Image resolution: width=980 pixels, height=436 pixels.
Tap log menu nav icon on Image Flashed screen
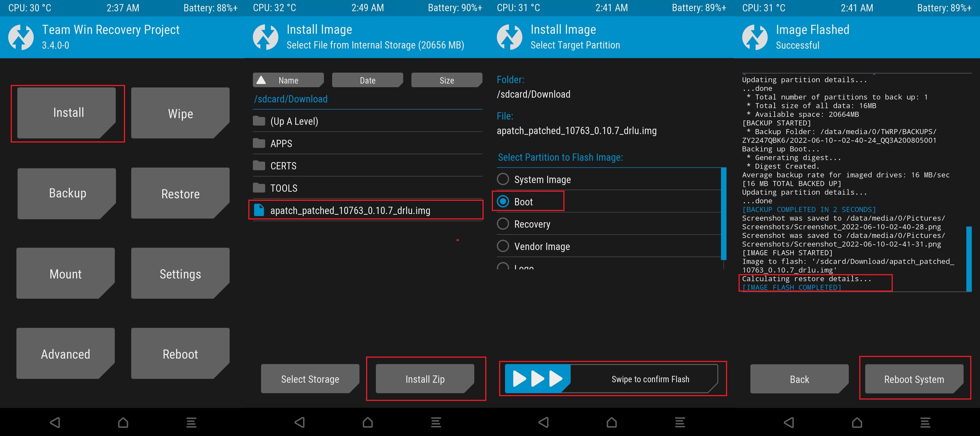coord(925,422)
